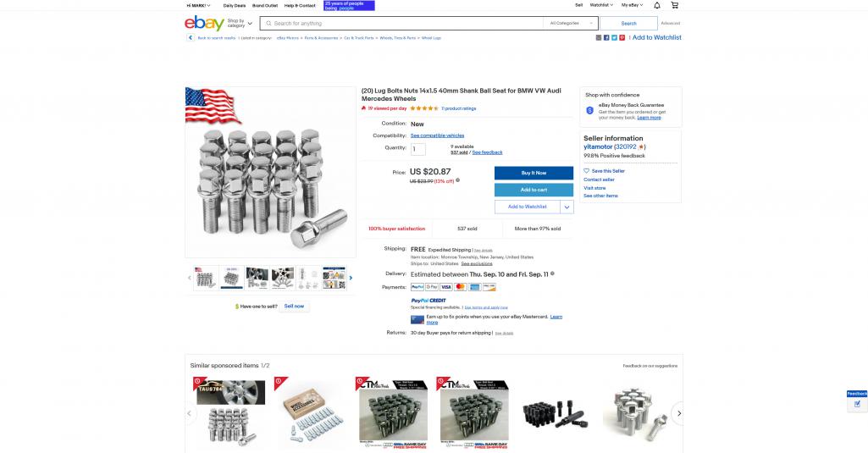Viewport: 868px width, 453px height.
Task: Share listing via email icon
Action: click(599, 37)
